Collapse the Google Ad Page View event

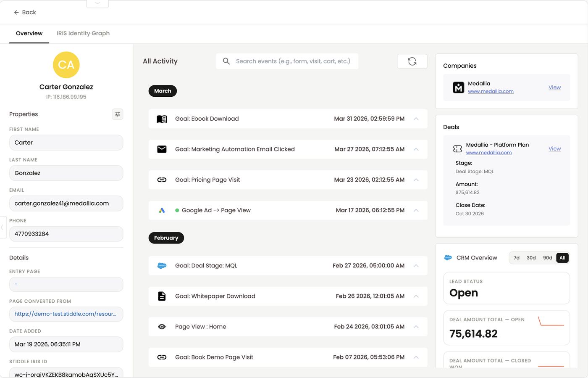tap(416, 210)
